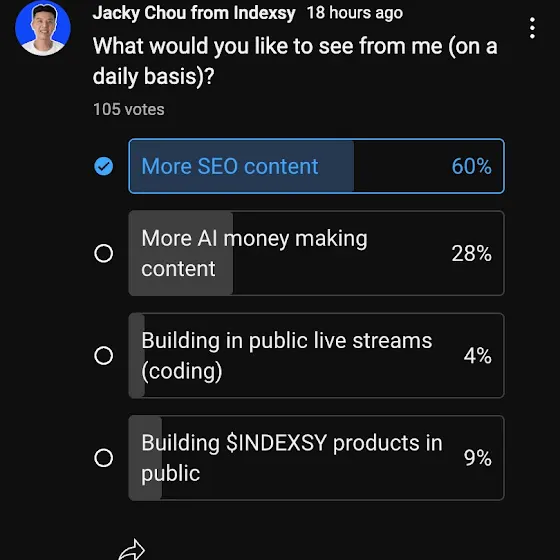Click the 105 votes count
560x560 pixels.
(129, 109)
